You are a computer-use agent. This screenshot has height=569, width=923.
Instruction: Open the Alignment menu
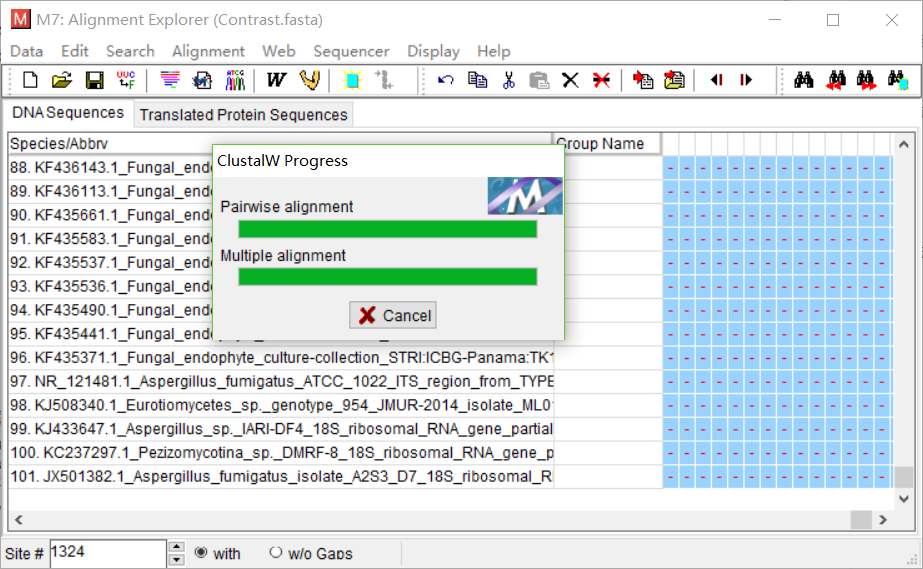pos(208,51)
